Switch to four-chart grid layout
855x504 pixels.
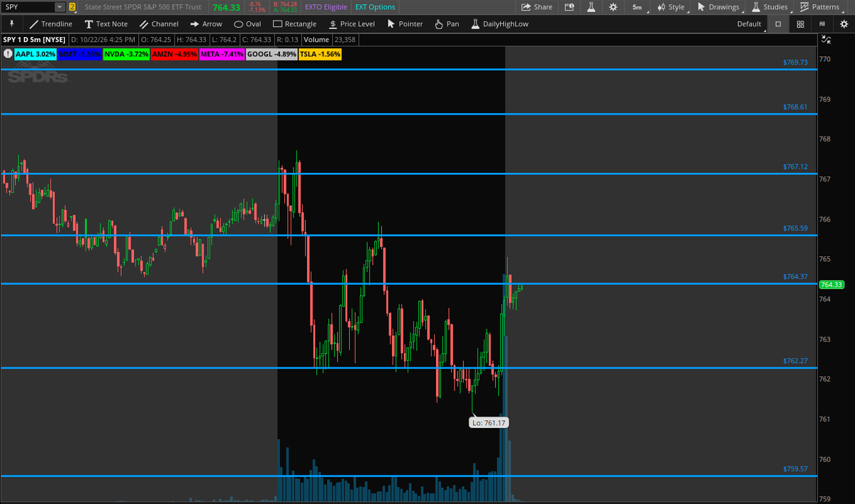click(x=801, y=23)
